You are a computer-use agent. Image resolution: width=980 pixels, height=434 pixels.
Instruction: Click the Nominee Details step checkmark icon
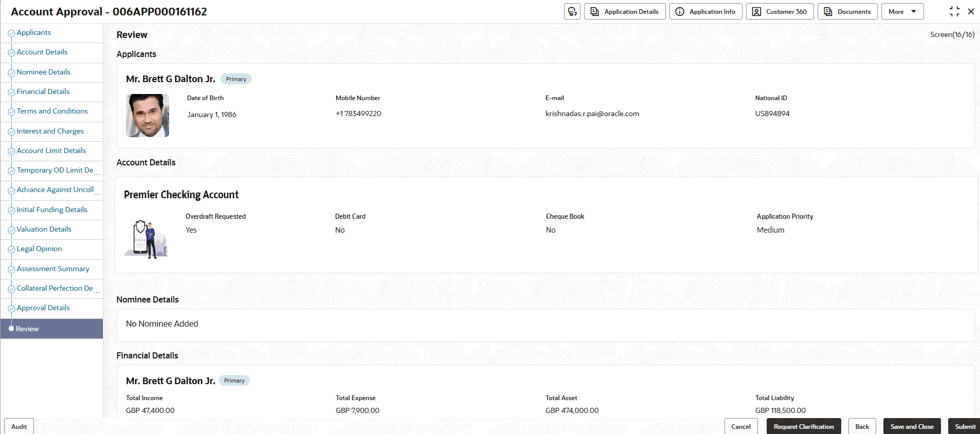[11, 73]
